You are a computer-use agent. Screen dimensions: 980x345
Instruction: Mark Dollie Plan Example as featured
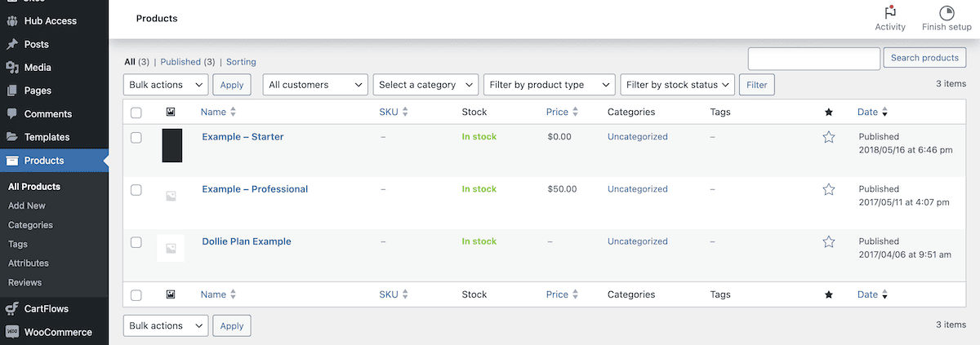(x=829, y=241)
